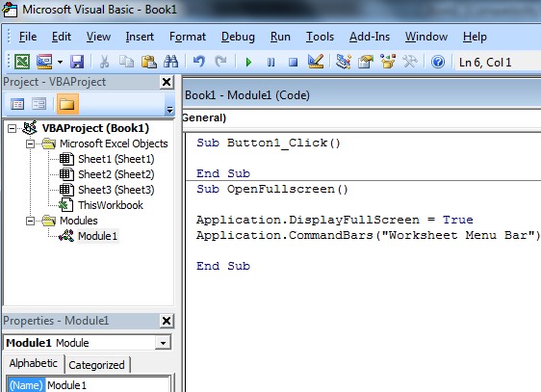Click View Object icon in Project panel
541x392 pixels.
click(39, 104)
